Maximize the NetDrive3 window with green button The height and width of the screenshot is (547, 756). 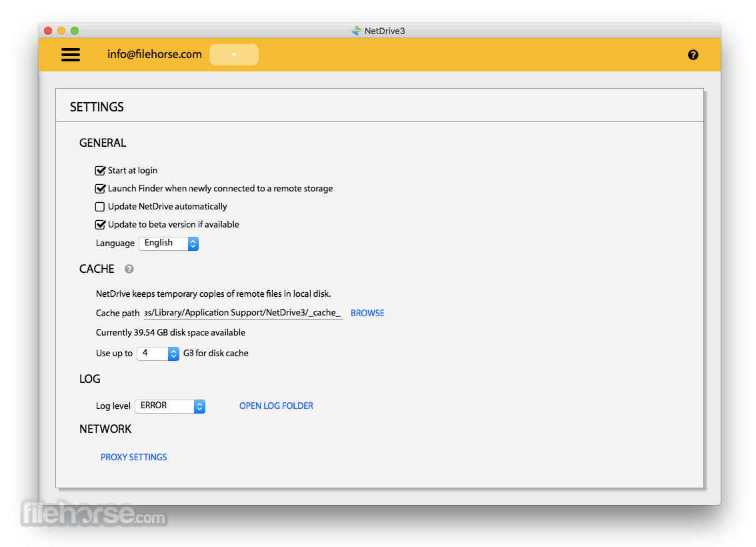pyautogui.click(x=75, y=31)
